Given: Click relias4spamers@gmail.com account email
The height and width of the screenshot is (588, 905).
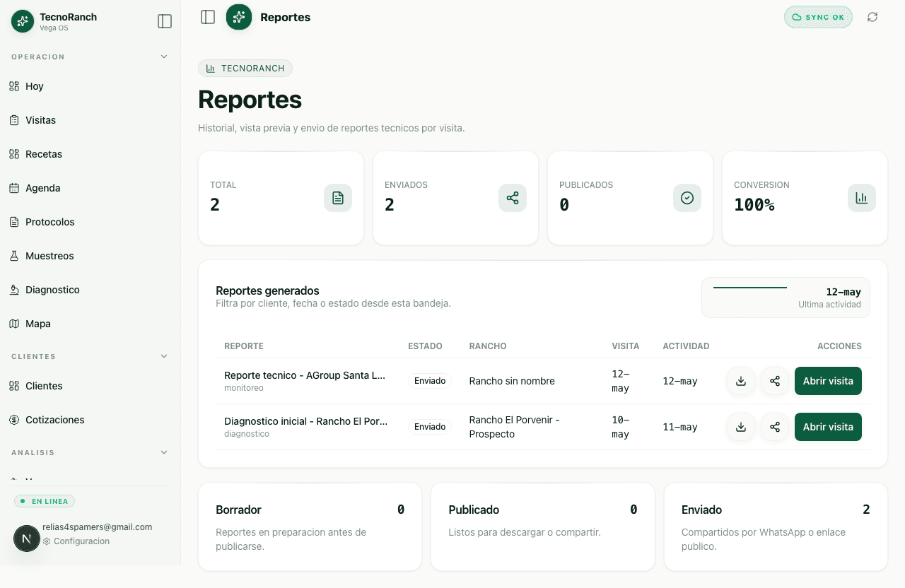Looking at the screenshot, I should tap(98, 527).
